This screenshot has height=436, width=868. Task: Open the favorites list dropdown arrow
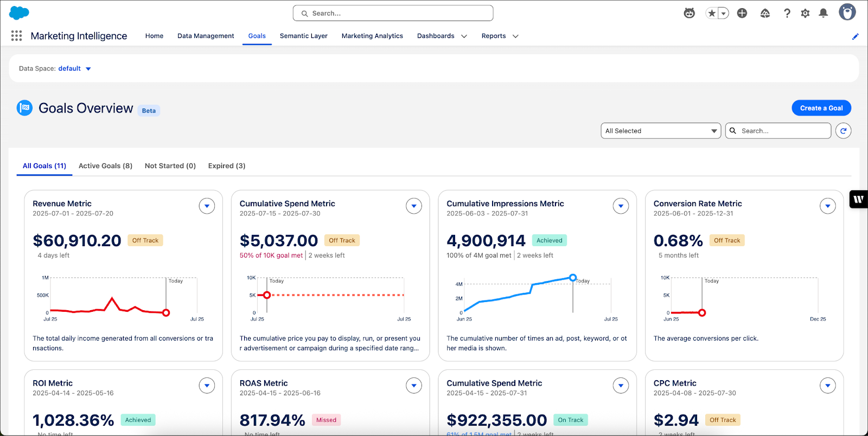point(724,13)
